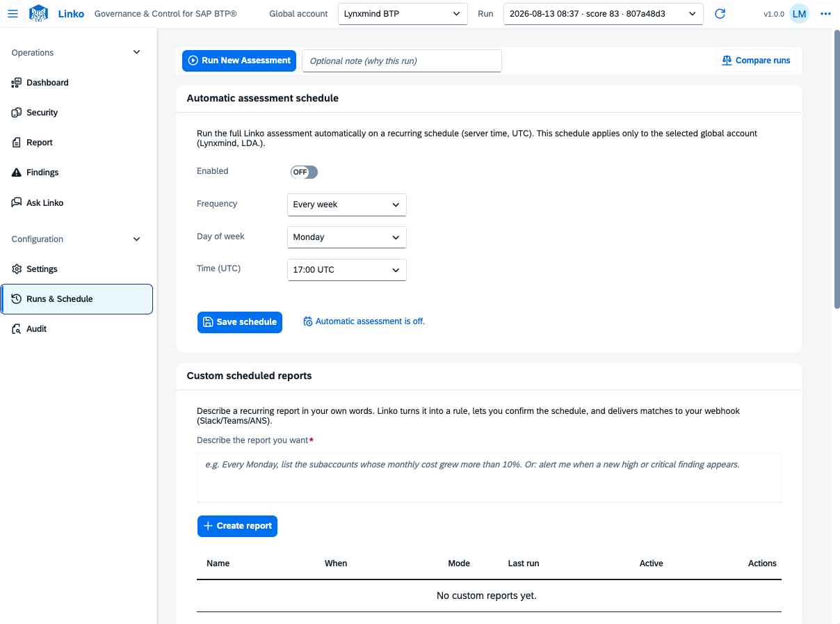Click the Custom scheduled reports heading
Screen dimensions: 840x624
point(250,376)
